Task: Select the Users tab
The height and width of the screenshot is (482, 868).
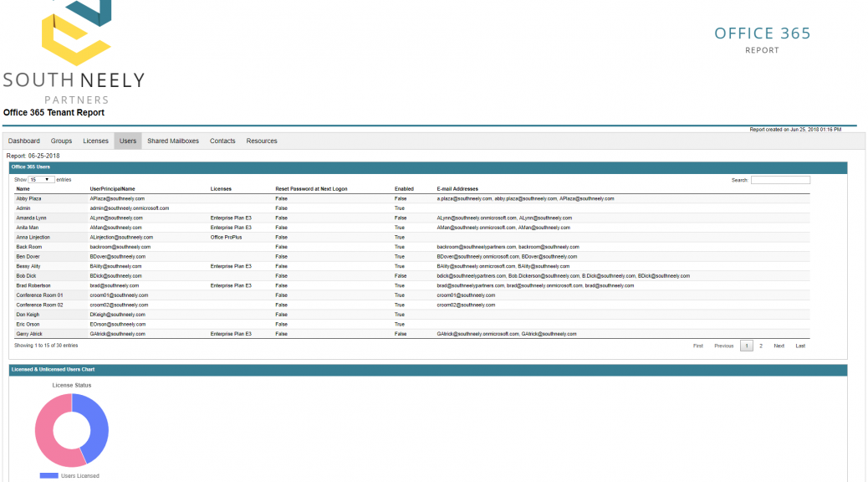Action: click(128, 141)
